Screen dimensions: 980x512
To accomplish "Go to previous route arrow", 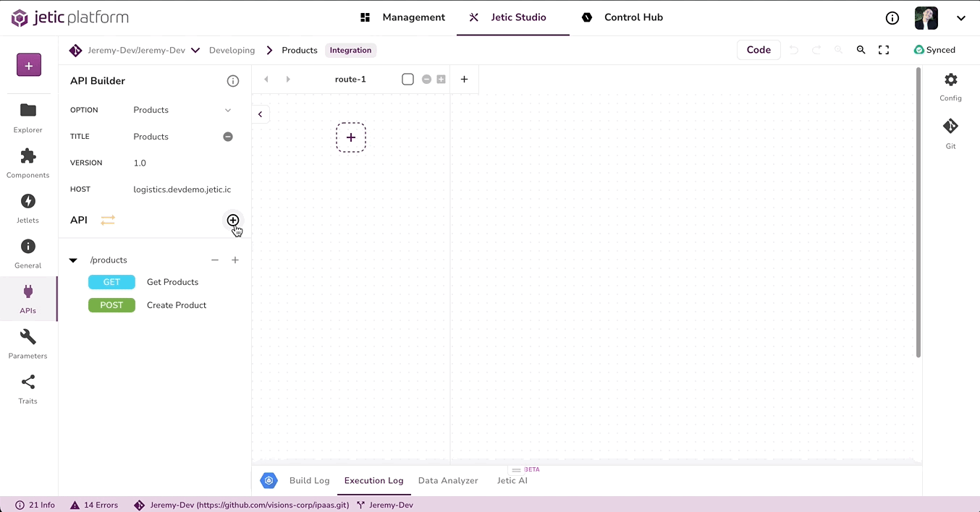I will tap(266, 80).
